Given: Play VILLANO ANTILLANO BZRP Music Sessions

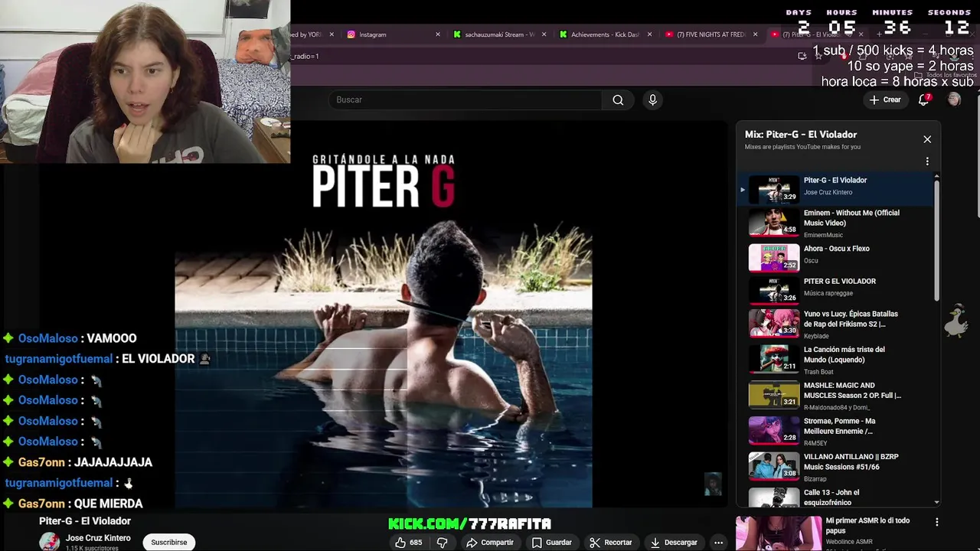Looking at the screenshot, I should point(836,466).
